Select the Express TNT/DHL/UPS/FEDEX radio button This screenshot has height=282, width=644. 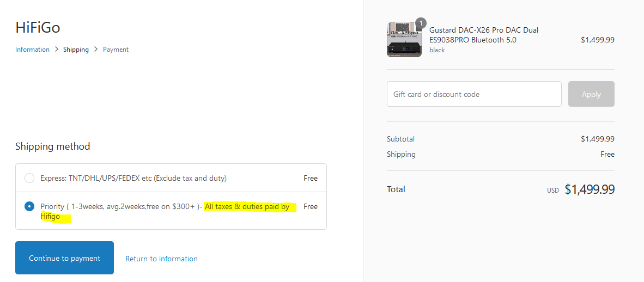[29, 178]
